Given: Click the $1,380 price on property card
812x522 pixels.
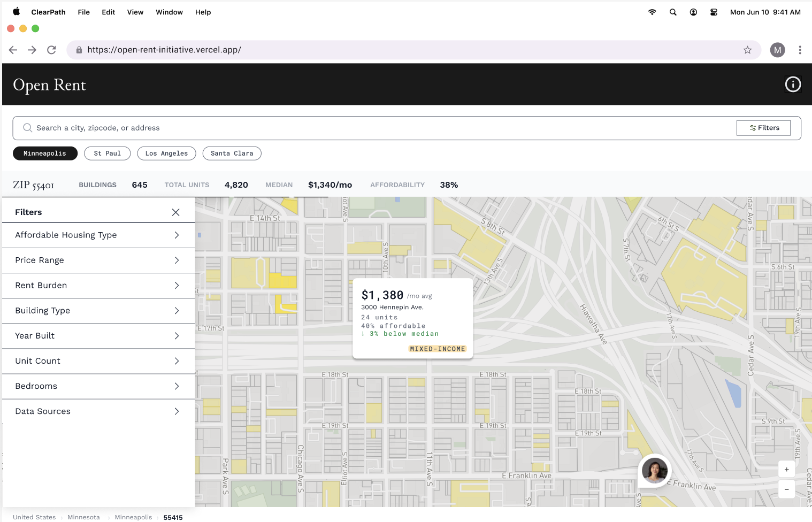Looking at the screenshot, I should pyautogui.click(x=382, y=295).
